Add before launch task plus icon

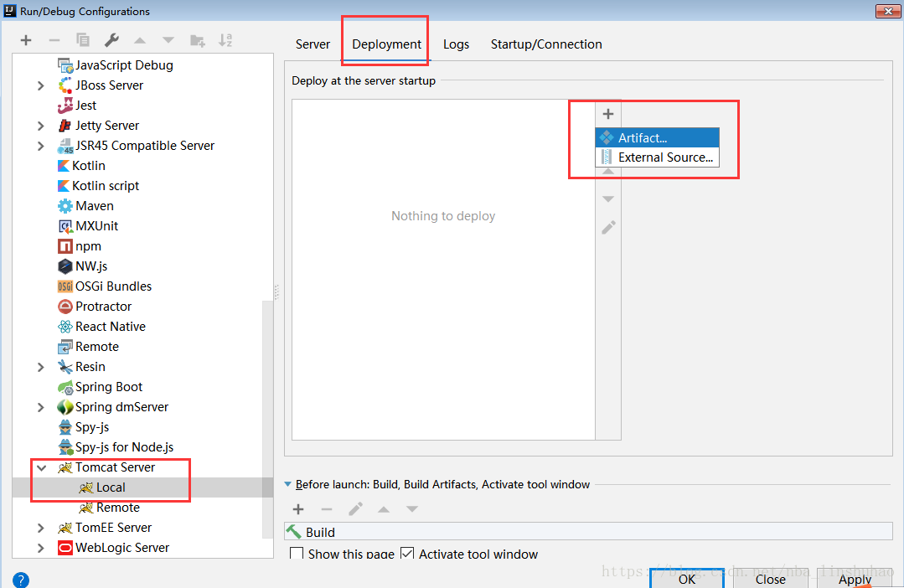point(298,509)
